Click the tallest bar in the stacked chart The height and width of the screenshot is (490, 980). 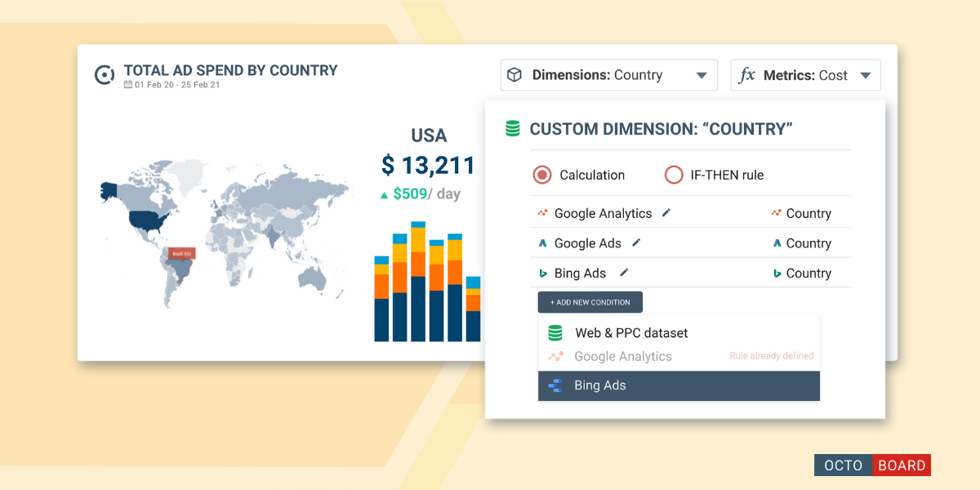418,281
